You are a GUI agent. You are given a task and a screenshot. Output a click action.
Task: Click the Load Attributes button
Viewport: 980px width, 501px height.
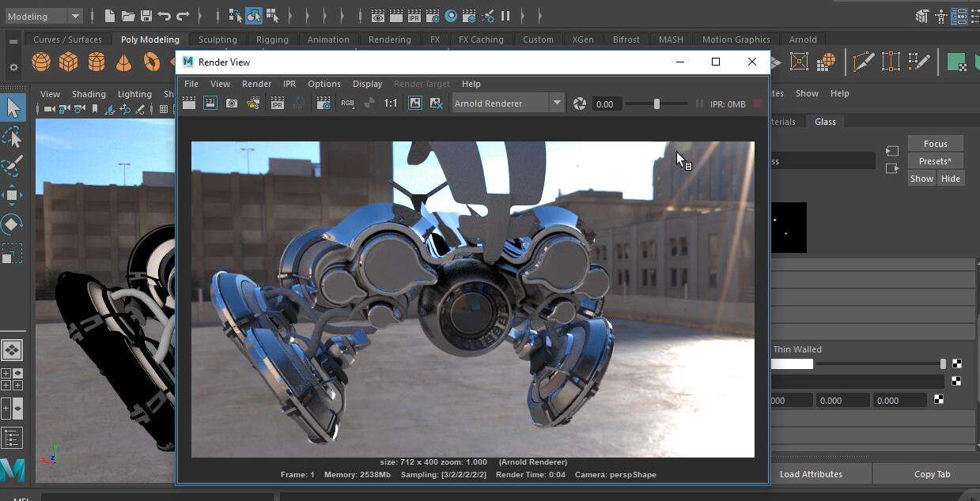point(810,474)
